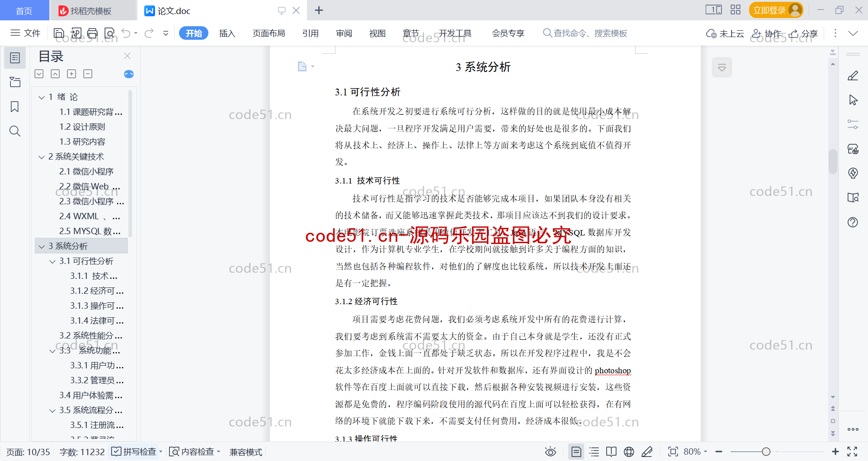Click 未上云 cloud status button
Screen dimensions: 868x461
click(x=725, y=33)
